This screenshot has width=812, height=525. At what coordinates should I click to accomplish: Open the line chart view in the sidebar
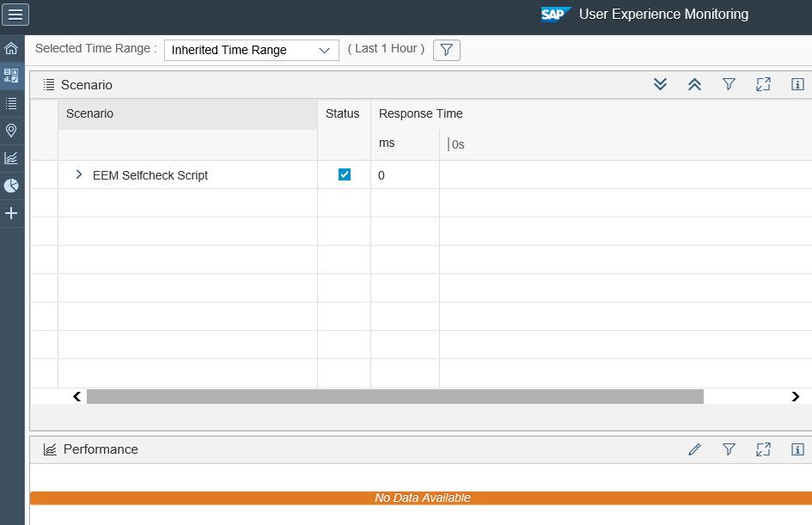(x=11, y=158)
